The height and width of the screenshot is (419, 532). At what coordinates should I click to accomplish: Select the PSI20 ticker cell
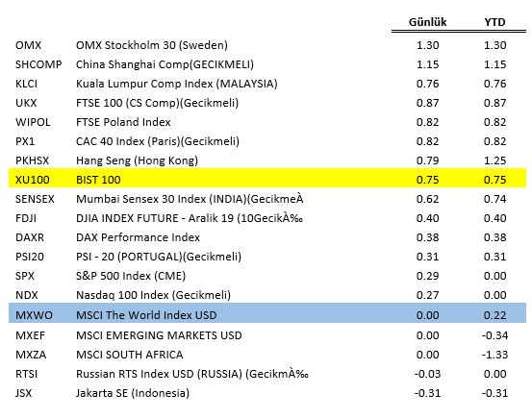(30, 257)
